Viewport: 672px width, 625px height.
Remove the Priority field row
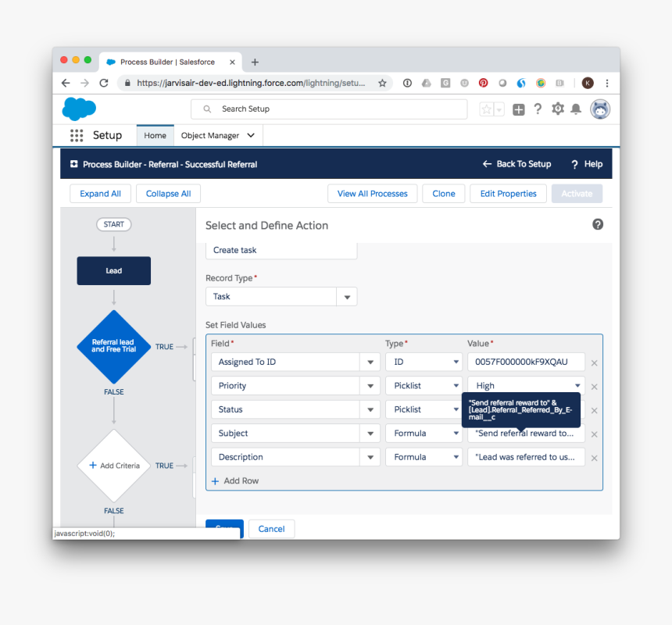pos(595,387)
